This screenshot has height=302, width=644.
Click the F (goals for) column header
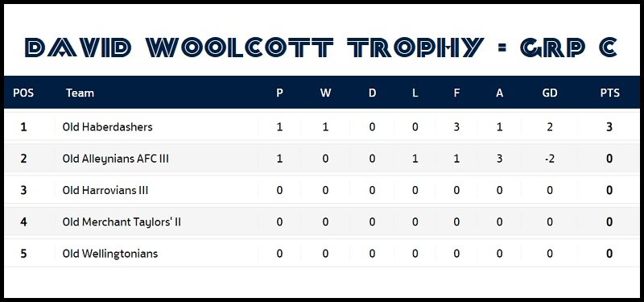pyautogui.click(x=456, y=93)
